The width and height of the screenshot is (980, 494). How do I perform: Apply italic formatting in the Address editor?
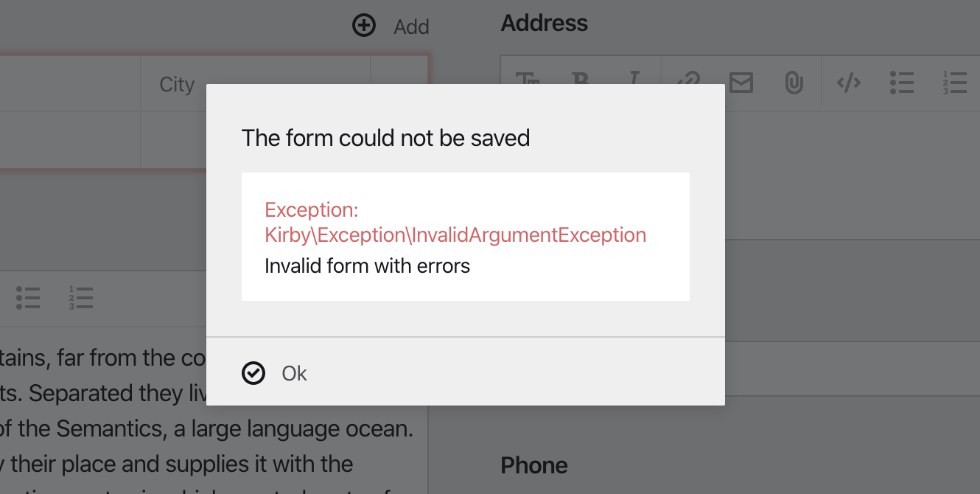pos(634,83)
